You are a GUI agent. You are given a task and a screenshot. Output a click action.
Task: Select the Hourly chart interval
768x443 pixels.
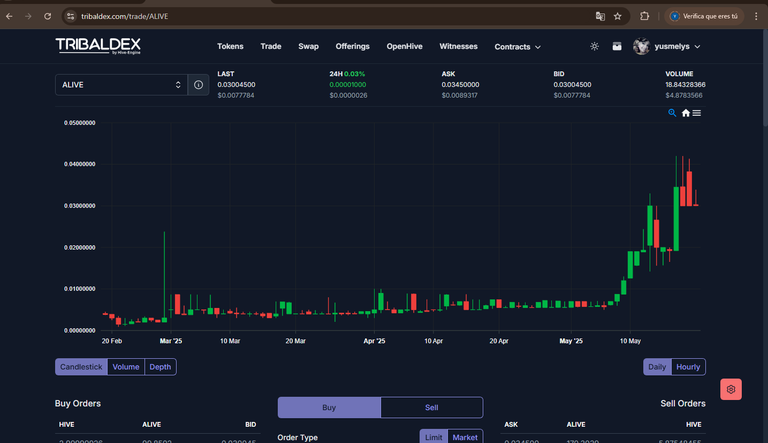688,367
